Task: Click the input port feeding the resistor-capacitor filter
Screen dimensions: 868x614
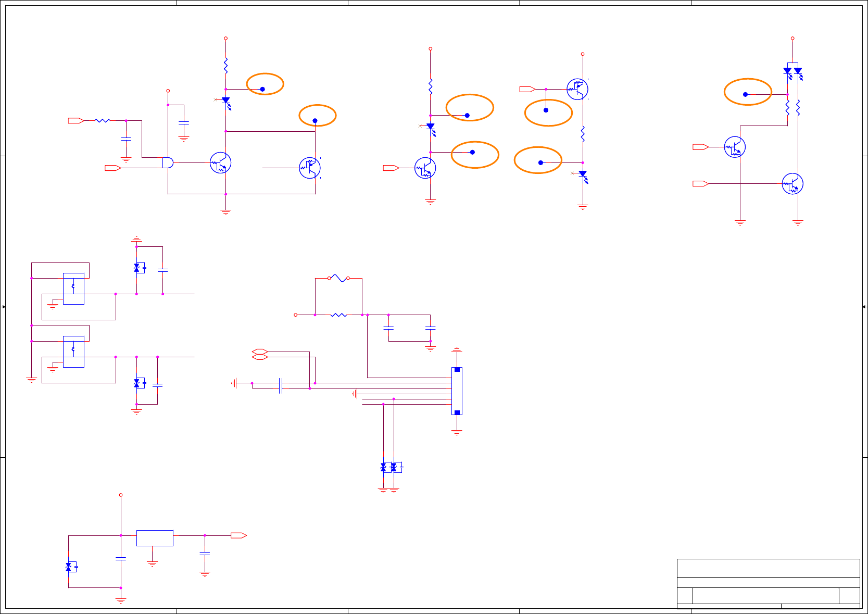Action: click(x=76, y=120)
